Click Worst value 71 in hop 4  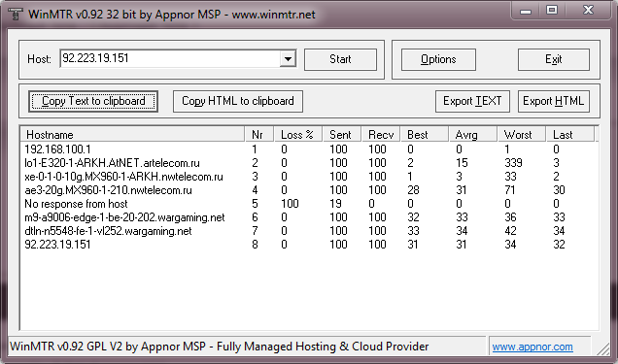(510, 190)
